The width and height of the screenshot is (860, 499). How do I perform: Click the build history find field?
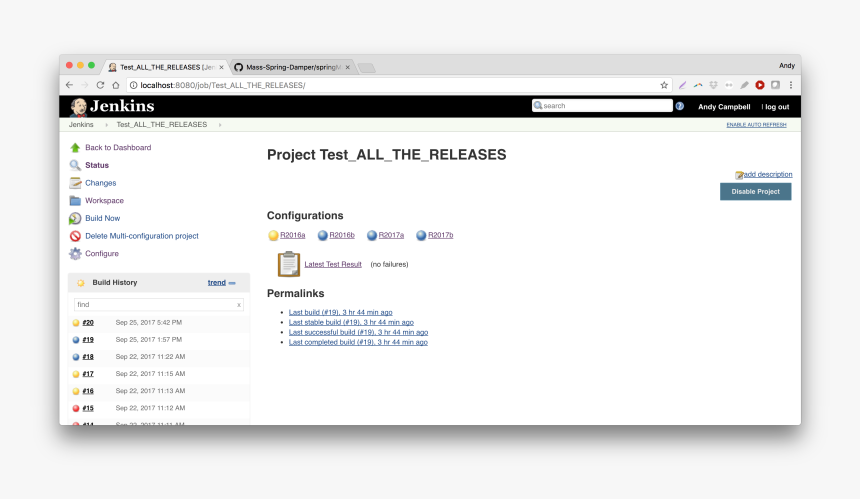(x=159, y=305)
